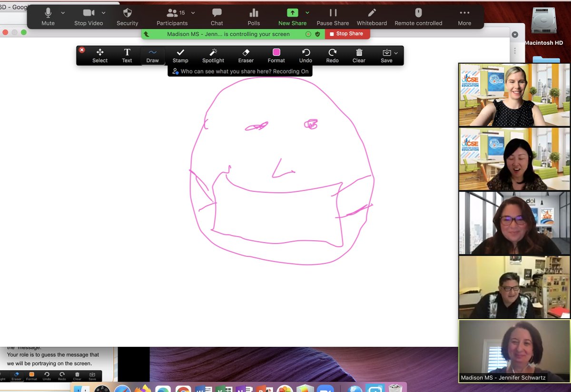
Task: Start a New Share
Action: click(292, 17)
